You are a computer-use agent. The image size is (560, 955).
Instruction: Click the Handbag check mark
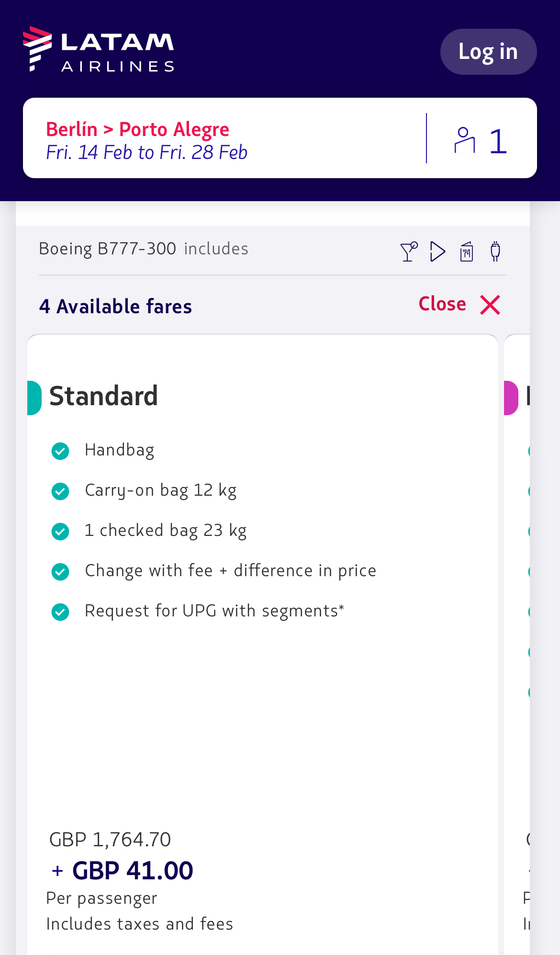coord(60,451)
